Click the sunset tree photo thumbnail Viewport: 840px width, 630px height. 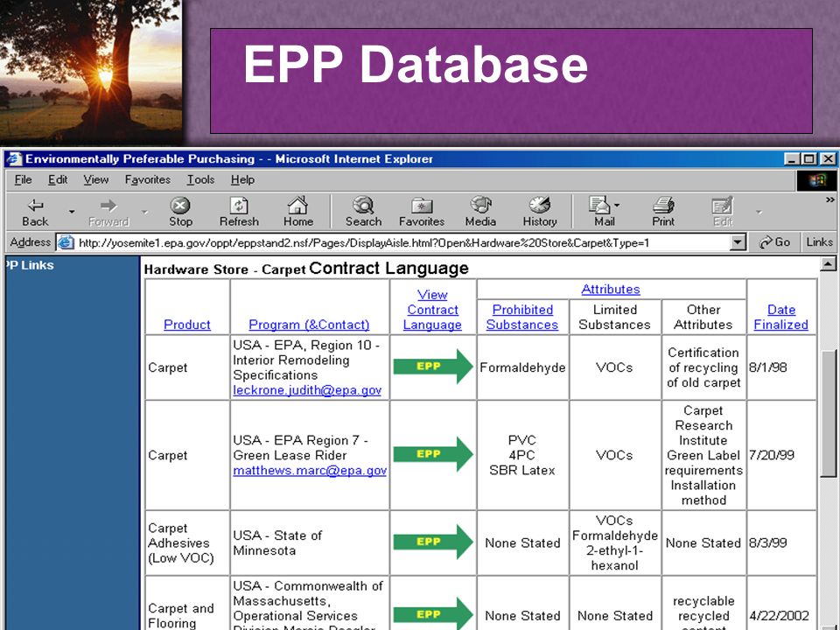pos(90,71)
